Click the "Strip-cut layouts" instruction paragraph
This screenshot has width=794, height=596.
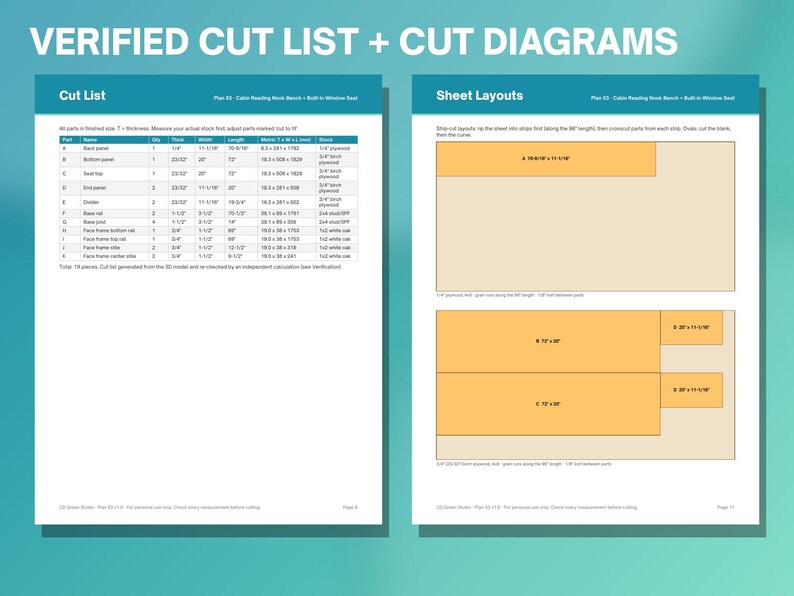(583, 132)
